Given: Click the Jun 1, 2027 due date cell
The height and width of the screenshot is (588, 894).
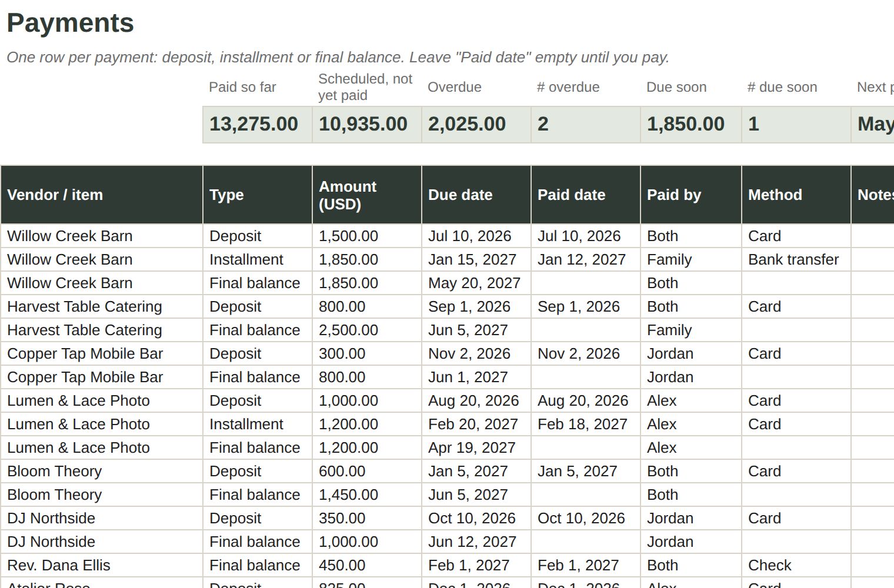Looking at the screenshot, I should (476, 377).
